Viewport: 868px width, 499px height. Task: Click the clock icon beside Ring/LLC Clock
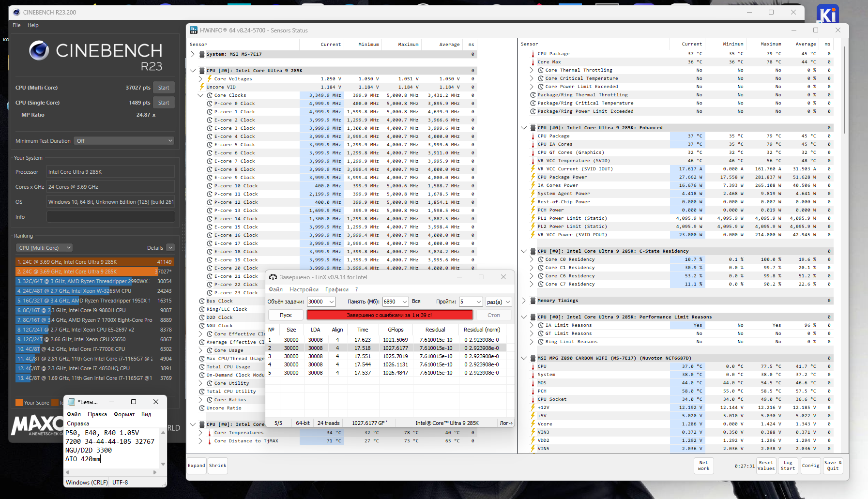click(202, 309)
